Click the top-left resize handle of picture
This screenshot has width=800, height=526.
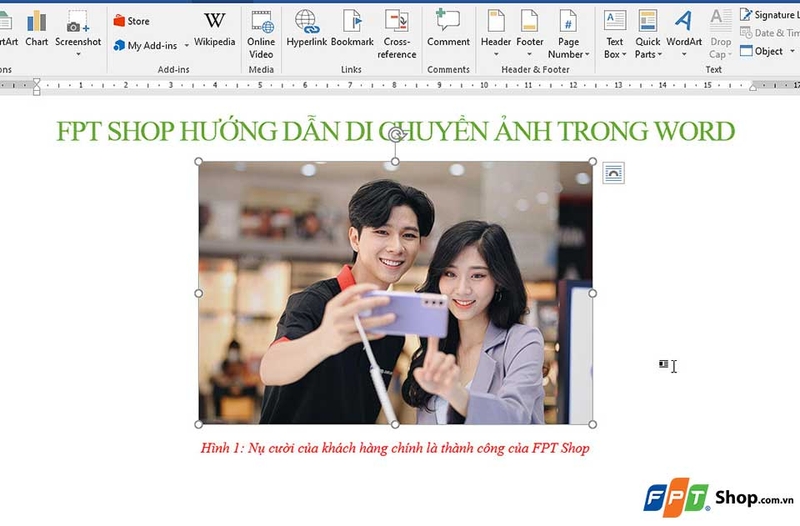[x=198, y=162]
